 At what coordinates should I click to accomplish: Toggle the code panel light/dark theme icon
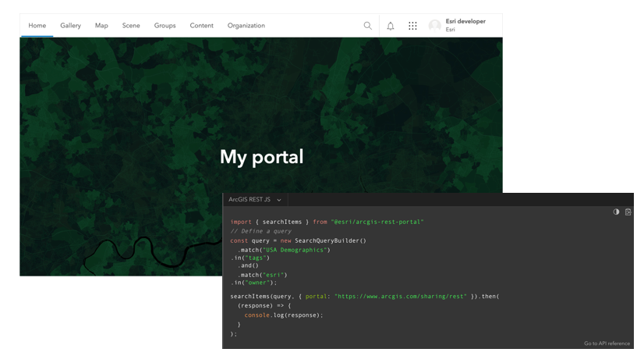click(x=616, y=212)
